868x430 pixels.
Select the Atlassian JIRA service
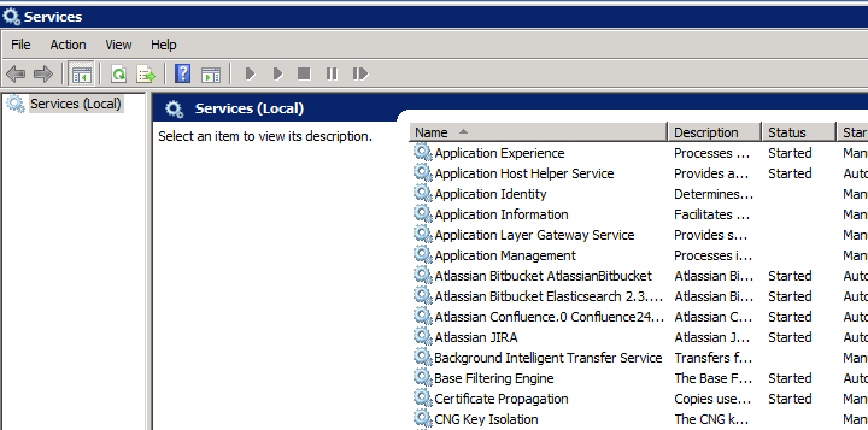[x=476, y=337]
